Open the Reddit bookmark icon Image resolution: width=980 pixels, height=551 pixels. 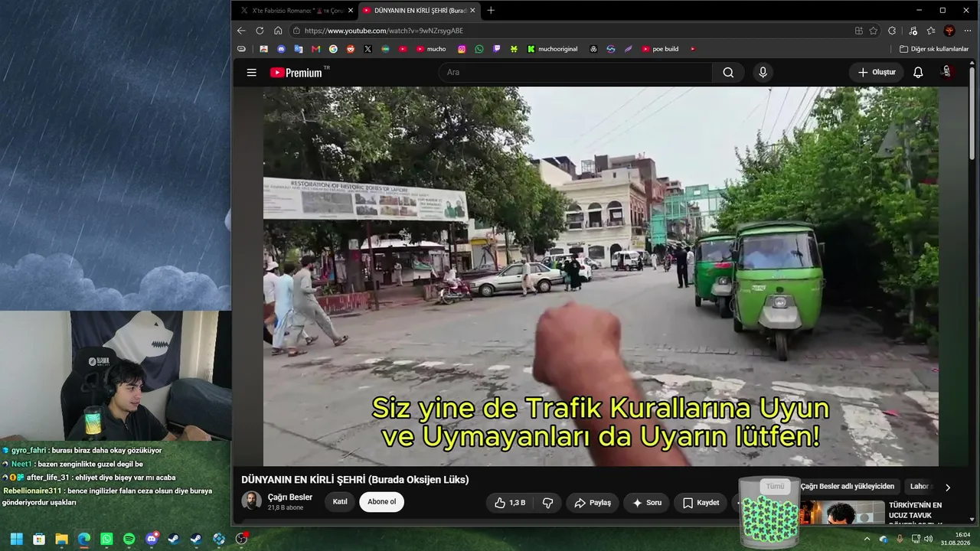tap(351, 49)
